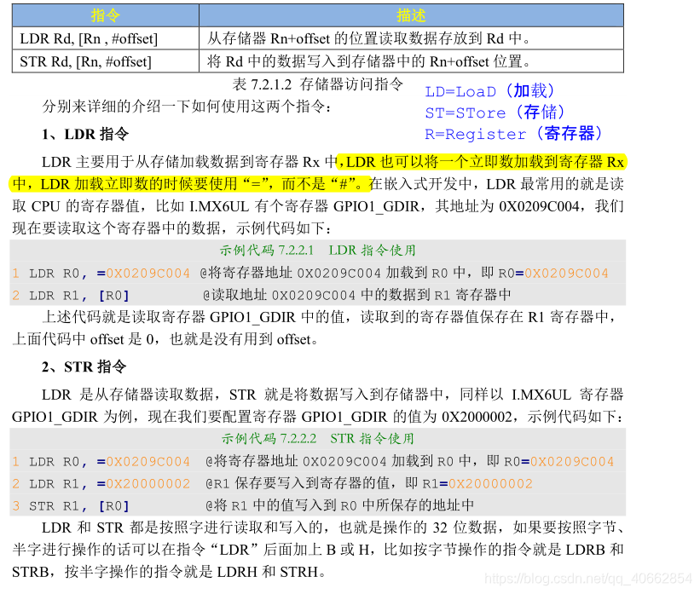The image size is (700, 594).
Task: Click code line 'STR R1, [R0]'
Action: pyautogui.click(x=79, y=506)
